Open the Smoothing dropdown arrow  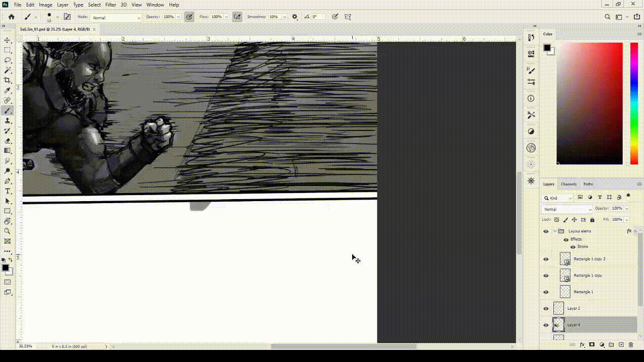click(x=285, y=17)
